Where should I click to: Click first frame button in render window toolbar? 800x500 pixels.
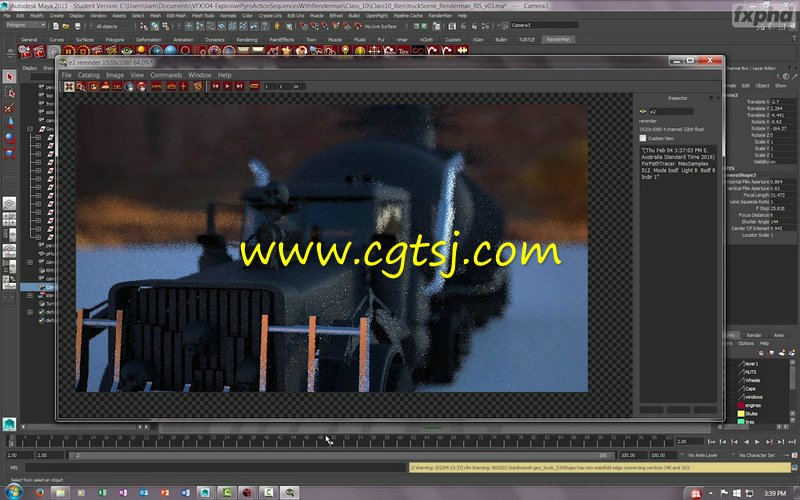215,87
